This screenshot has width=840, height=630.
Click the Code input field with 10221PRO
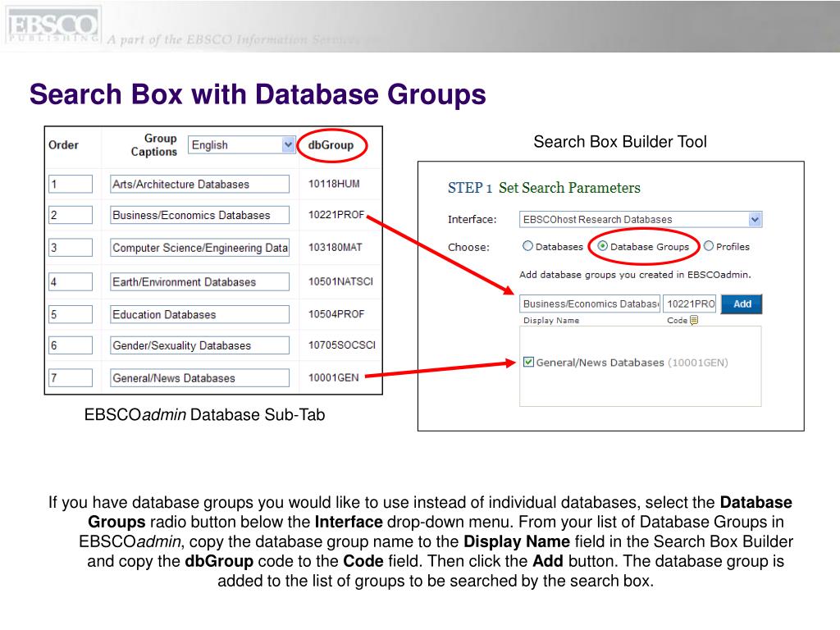(x=689, y=304)
